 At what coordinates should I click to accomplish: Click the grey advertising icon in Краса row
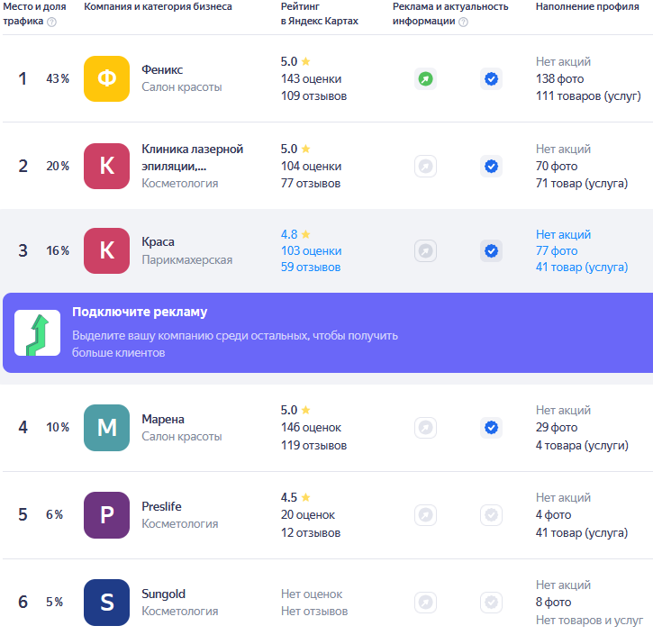coord(425,250)
